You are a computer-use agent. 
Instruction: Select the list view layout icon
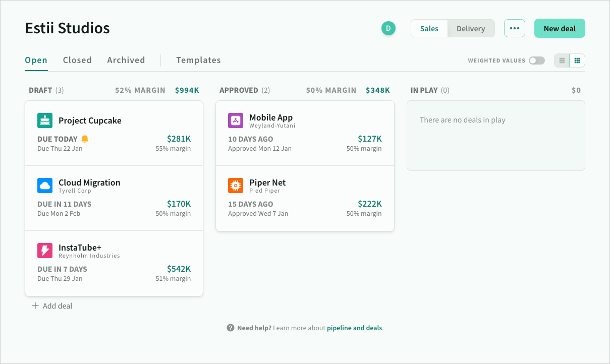pyautogui.click(x=562, y=60)
